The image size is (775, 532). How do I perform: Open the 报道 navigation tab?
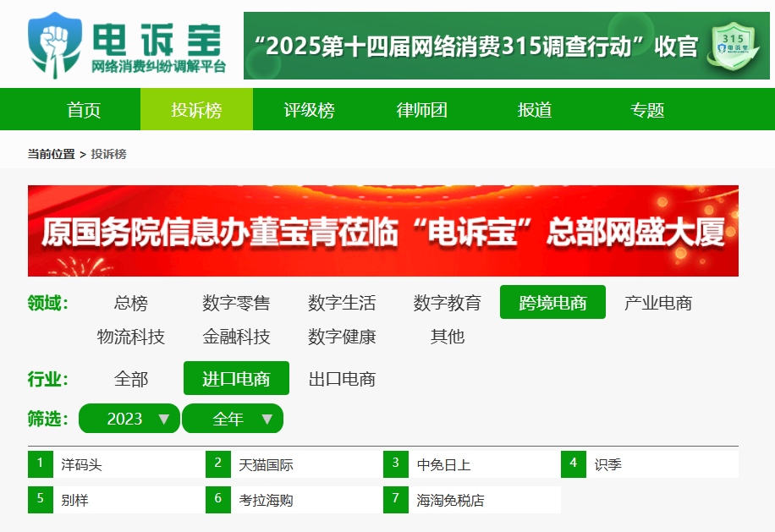pos(535,110)
